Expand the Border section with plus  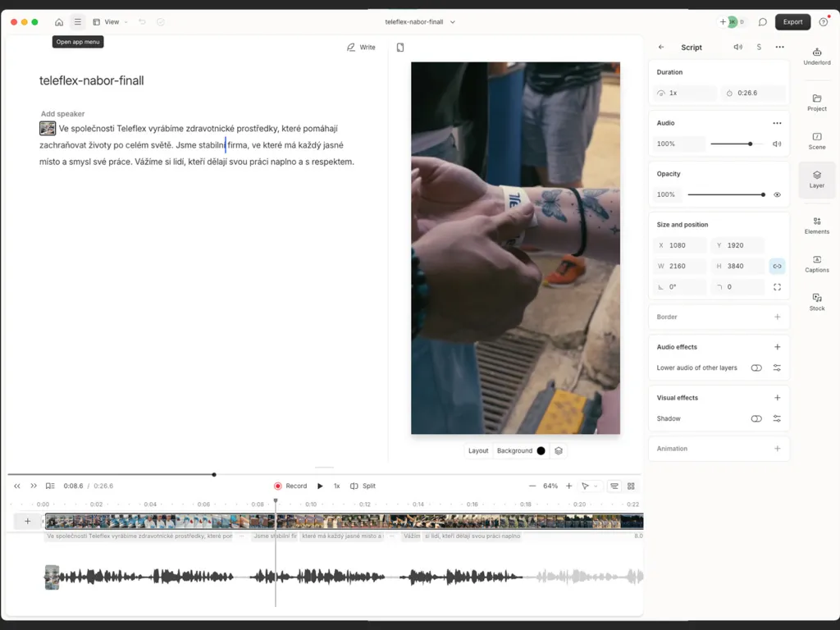pos(777,317)
